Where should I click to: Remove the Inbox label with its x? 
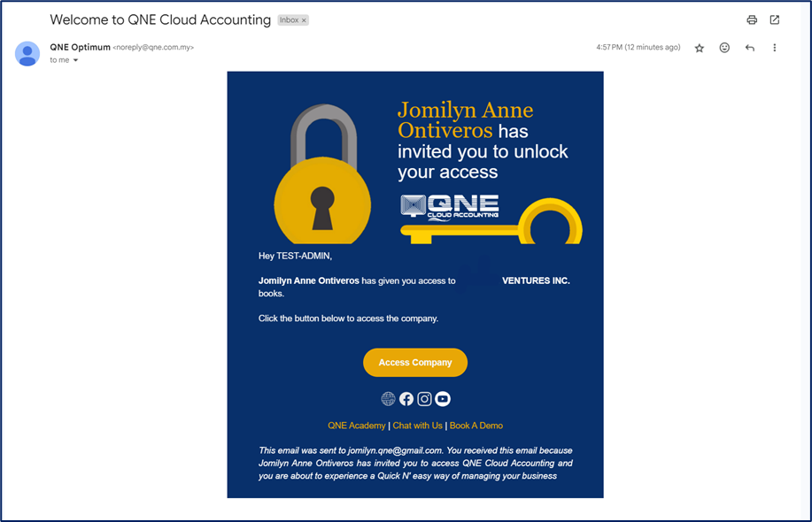point(304,20)
